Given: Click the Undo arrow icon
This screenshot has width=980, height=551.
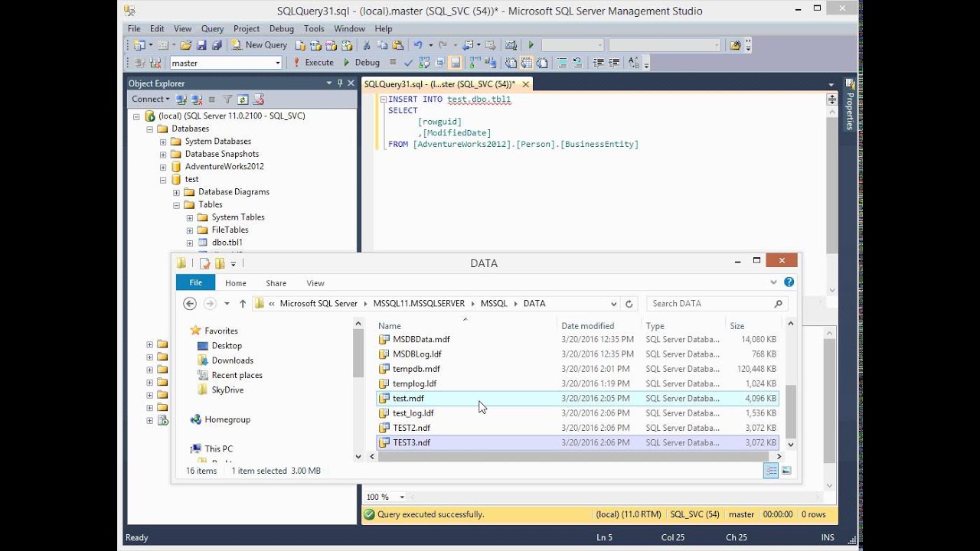Looking at the screenshot, I should coord(418,44).
